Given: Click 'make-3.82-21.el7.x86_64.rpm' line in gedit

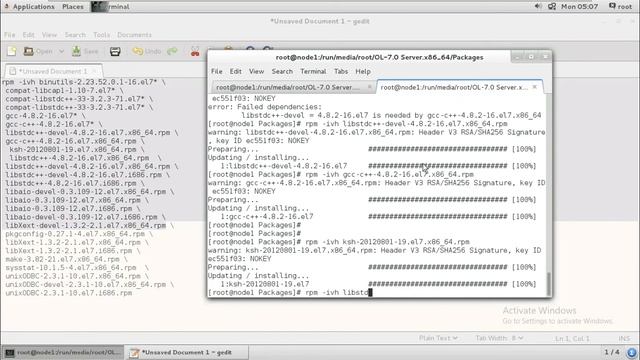Looking at the screenshot, I should click(66, 259).
